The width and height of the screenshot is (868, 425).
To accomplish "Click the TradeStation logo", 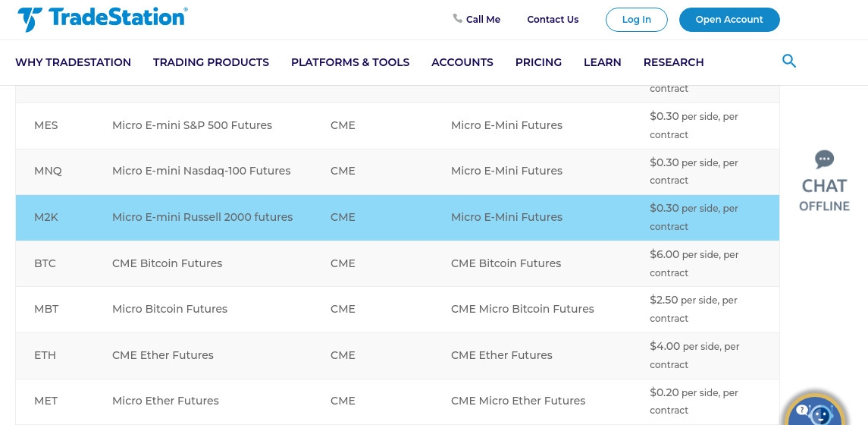I will pos(102,19).
